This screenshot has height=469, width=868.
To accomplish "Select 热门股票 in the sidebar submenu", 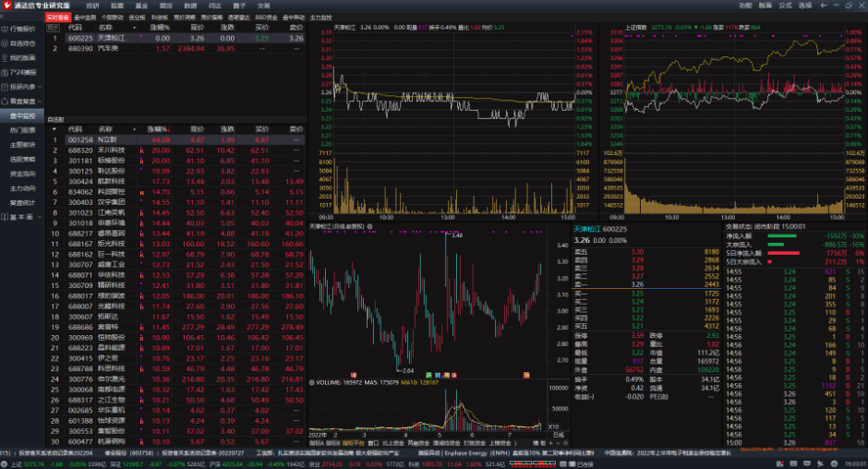I will [23, 130].
